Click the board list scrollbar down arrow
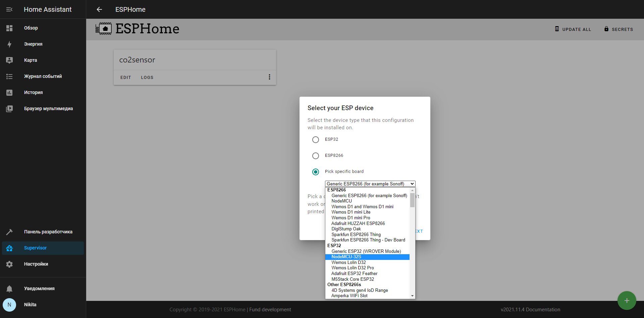 point(412,296)
